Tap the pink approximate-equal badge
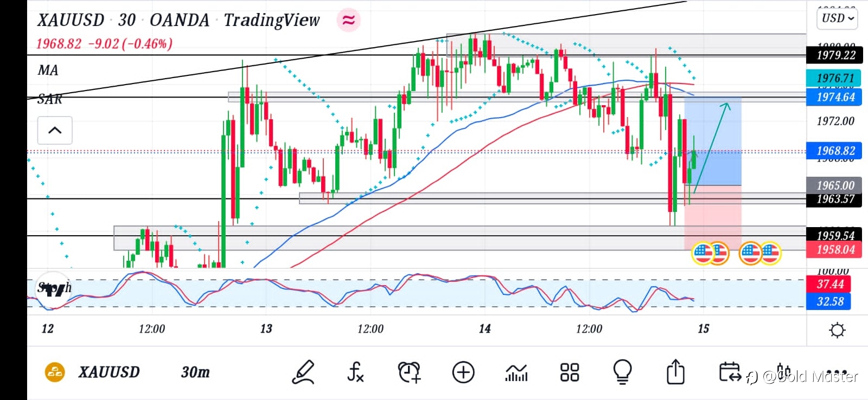 (x=348, y=21)
